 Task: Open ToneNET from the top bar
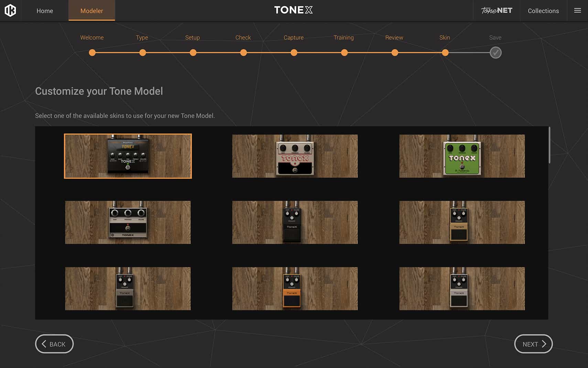coord(496,11)
